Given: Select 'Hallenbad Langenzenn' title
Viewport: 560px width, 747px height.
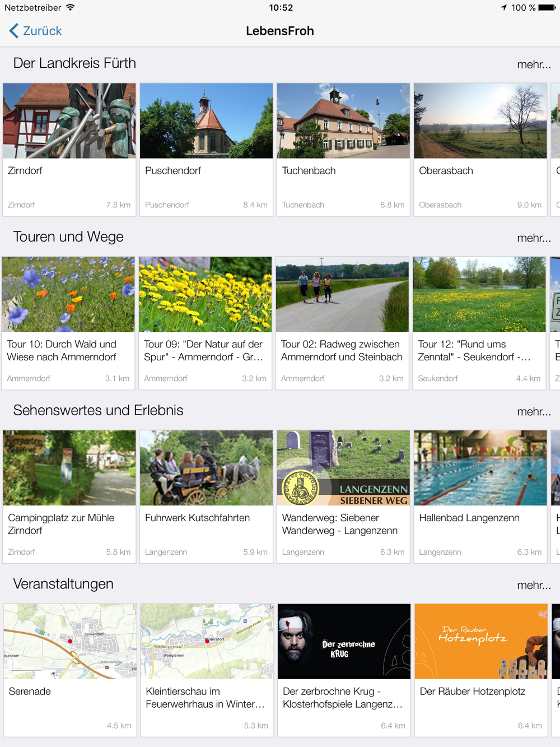Looking at the screenshot, I should tap(469, 518).
